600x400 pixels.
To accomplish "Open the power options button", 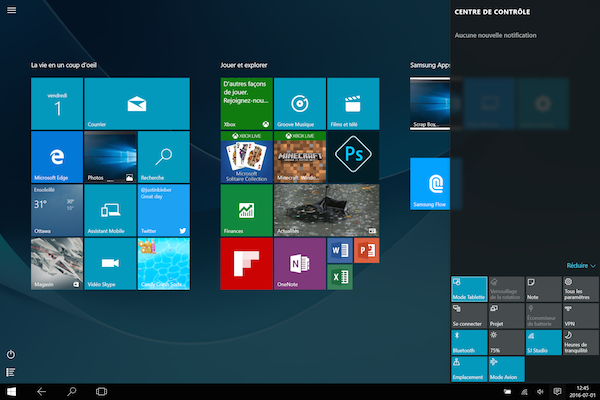I will 11,354.
